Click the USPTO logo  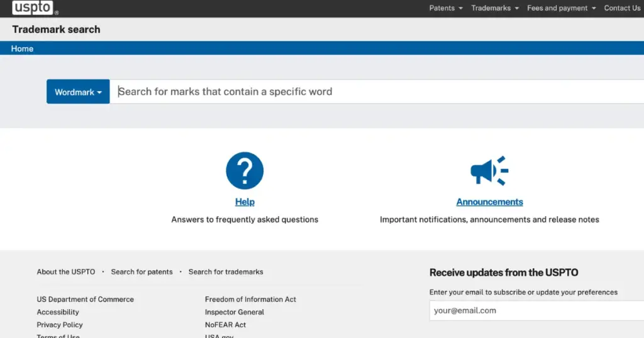click(33, 8)
